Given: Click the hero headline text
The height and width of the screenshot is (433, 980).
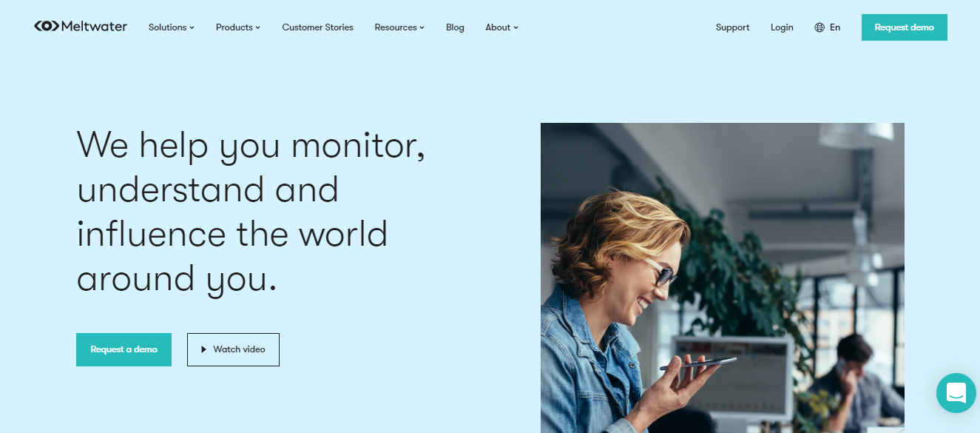Looking at the screenshot, I should pos(251,211).
